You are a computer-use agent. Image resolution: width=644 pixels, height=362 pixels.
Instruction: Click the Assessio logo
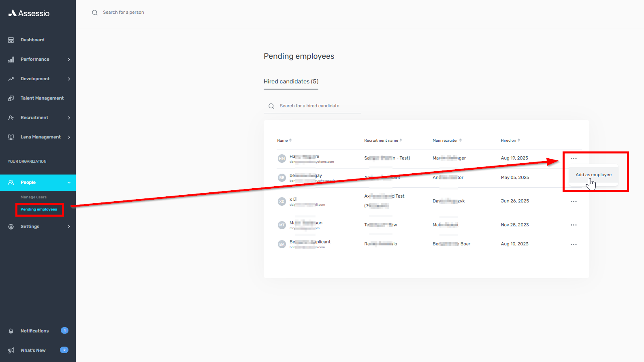[29, 13]
